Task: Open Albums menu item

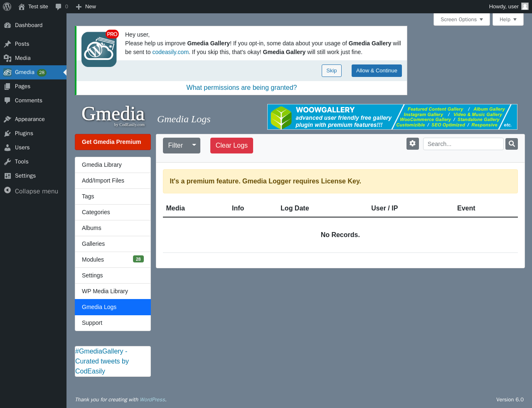Action: click(x=113, y=228)
